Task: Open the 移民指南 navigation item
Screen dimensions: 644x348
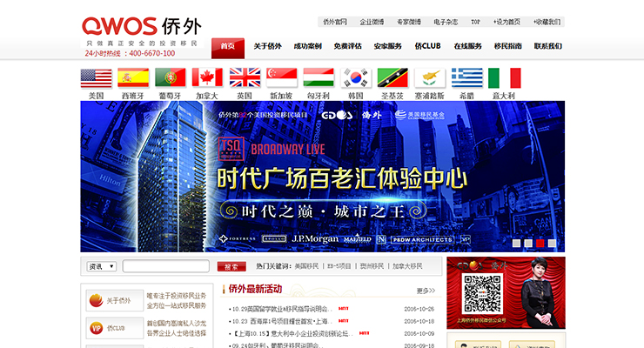Action: pyautogui.click(x=508, y=46)
